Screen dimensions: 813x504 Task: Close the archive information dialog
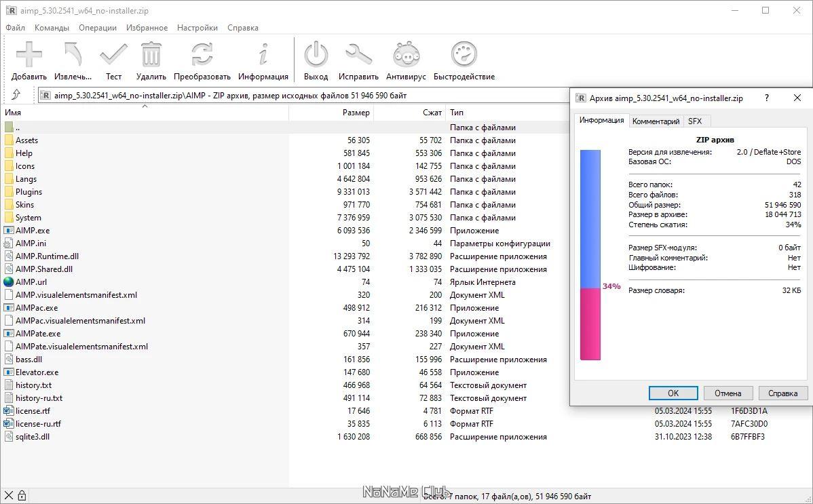797,98
